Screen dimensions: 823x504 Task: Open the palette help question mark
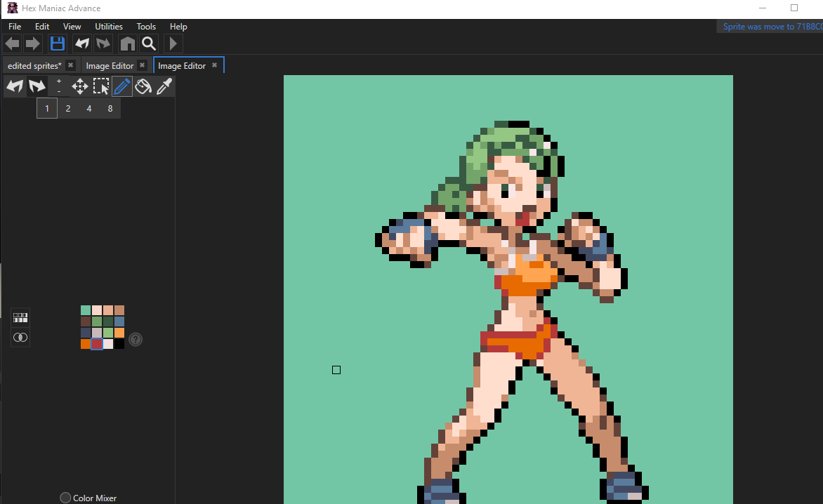[x=136, y=339]
